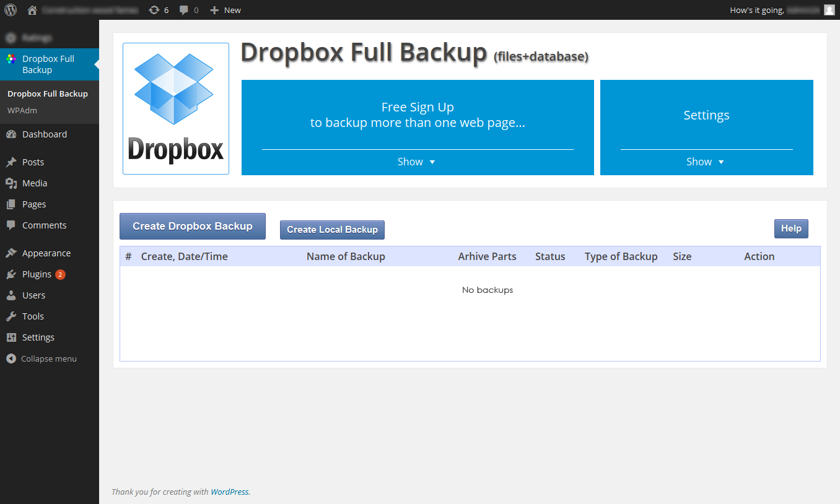Image resolution: width=840 pixels, height=504 pixels.
Task: Click the plus New icon
Action: (x=214, y=10)
